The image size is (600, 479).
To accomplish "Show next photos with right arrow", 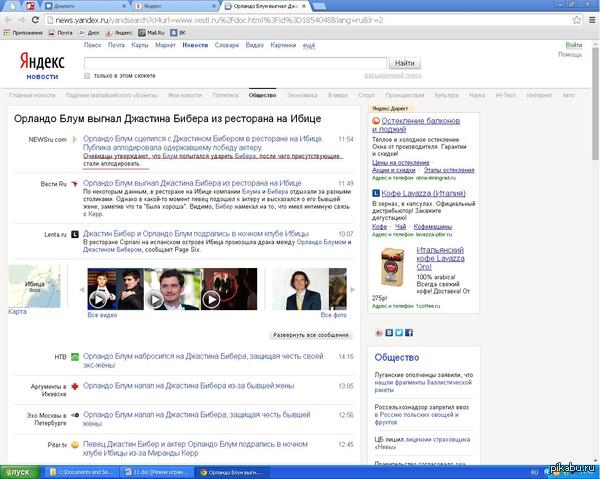I will (x=352, y=290).
